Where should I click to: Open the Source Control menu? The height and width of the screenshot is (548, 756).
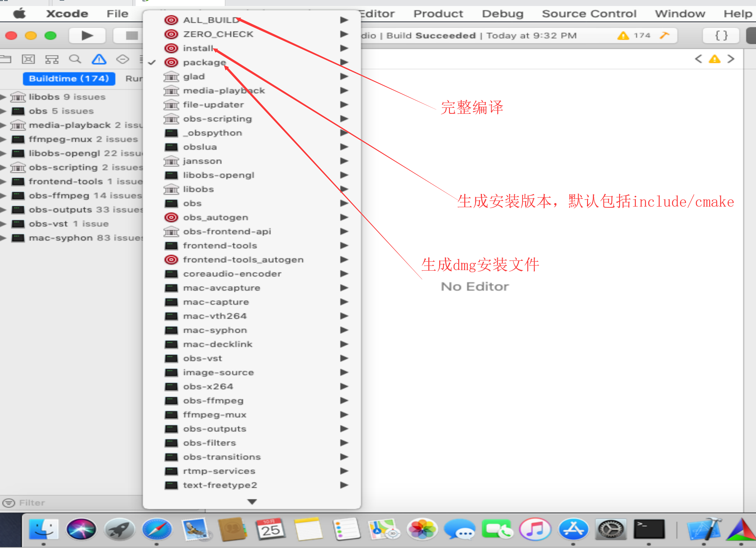click(x=589, y=14)
